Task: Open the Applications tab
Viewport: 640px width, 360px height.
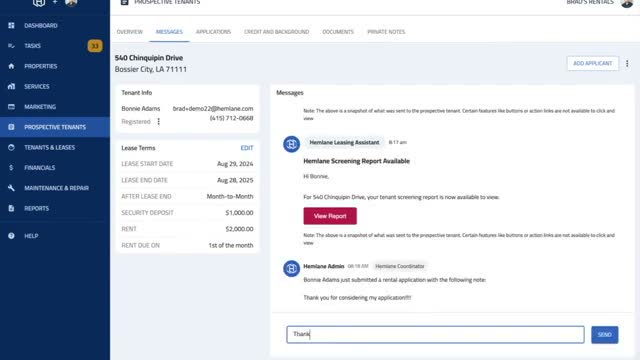Action: [213, 32]
